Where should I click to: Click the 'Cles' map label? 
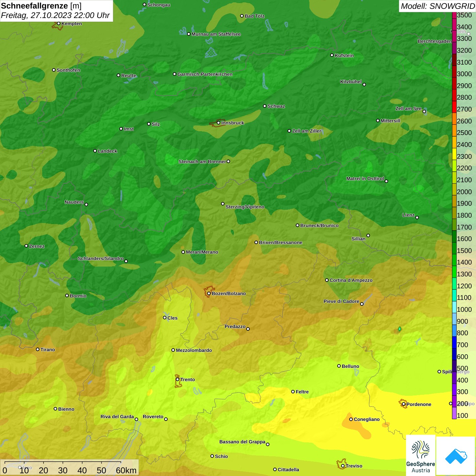pos(172,318)
